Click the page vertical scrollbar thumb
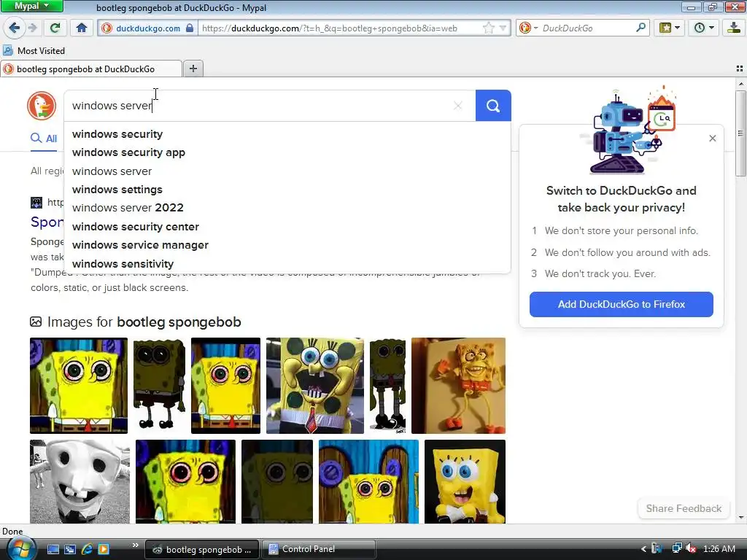Viewport: 747px width, 560px height. pyautogui.click(x=741, y=133)
